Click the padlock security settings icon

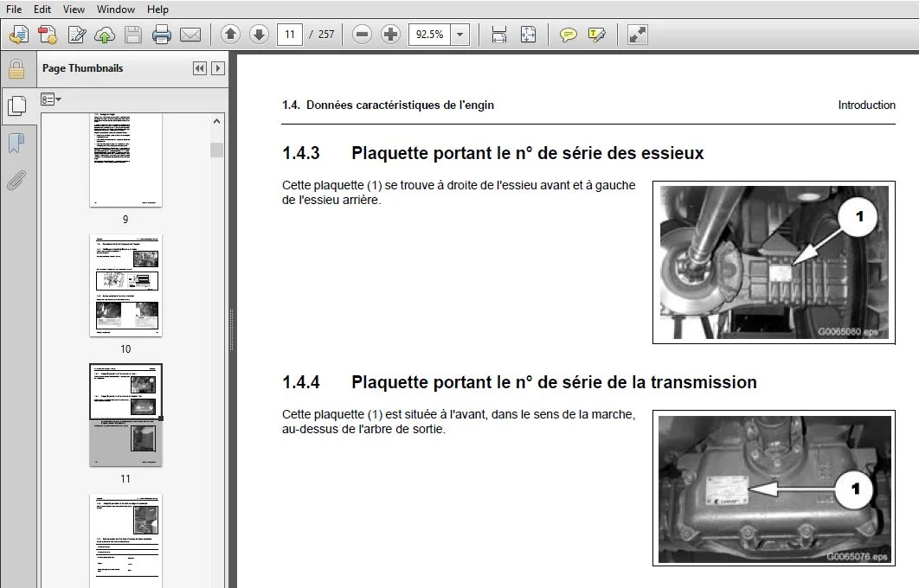16,69
